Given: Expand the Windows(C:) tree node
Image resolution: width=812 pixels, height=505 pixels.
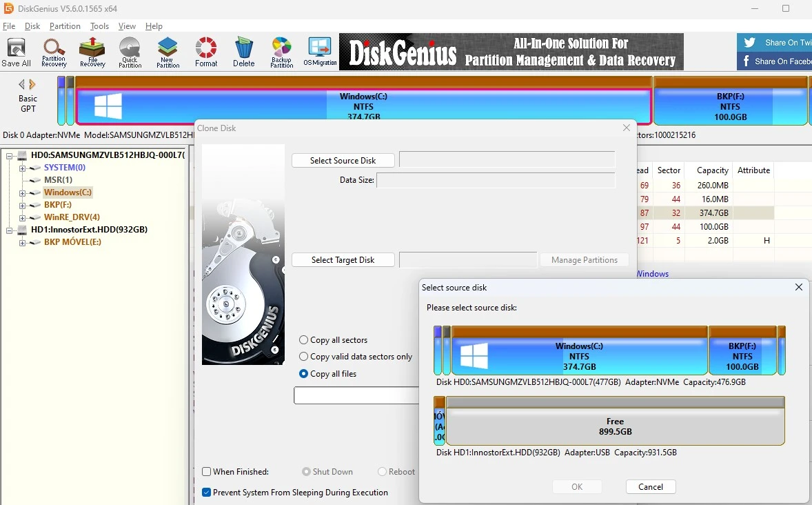Looking at the screenshot, I should click(x=22, y=193).
